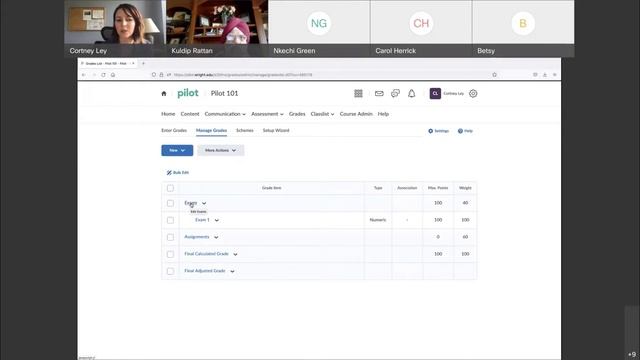Image resolution: width=640 pixels, height=360 pixels.
Task: Select Carol Herrick's participant tile
Action: [421, 28]
